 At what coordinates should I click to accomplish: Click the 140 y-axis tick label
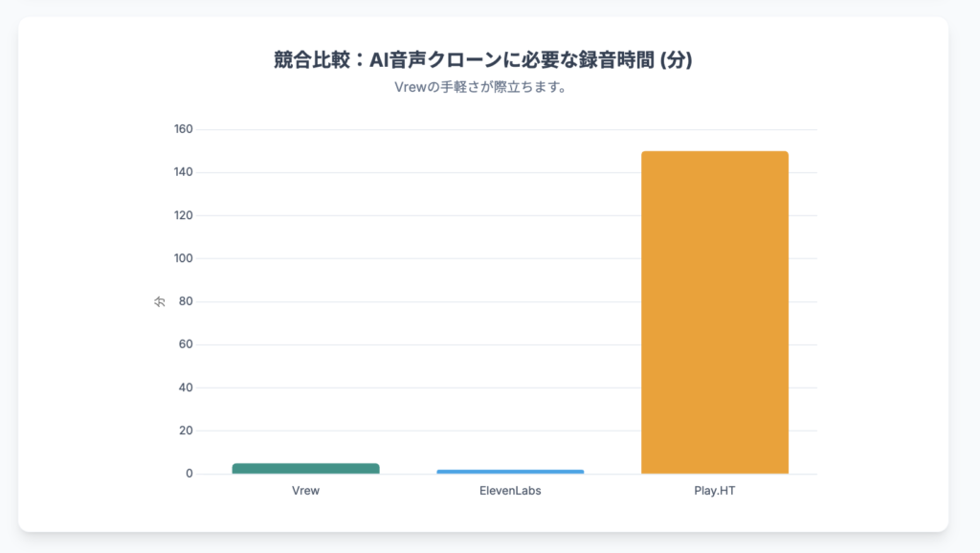[x=183, y=172]
